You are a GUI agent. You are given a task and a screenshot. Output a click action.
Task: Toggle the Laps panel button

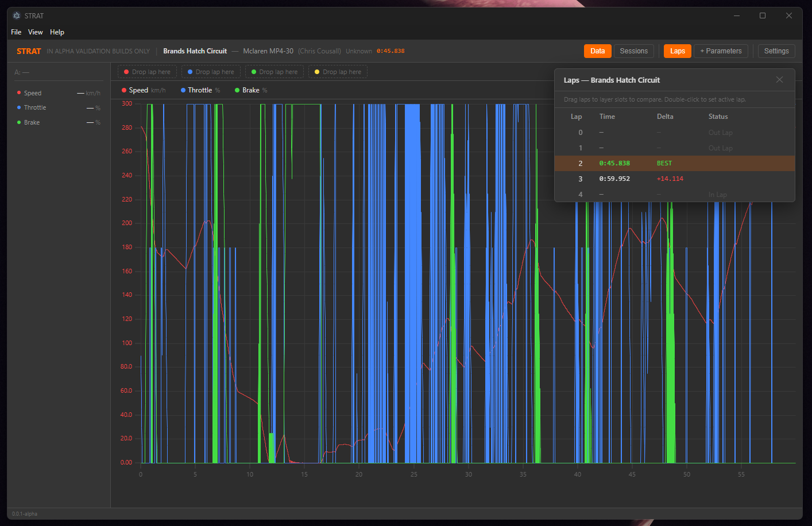pyautogui.click(x=677, y=51)
